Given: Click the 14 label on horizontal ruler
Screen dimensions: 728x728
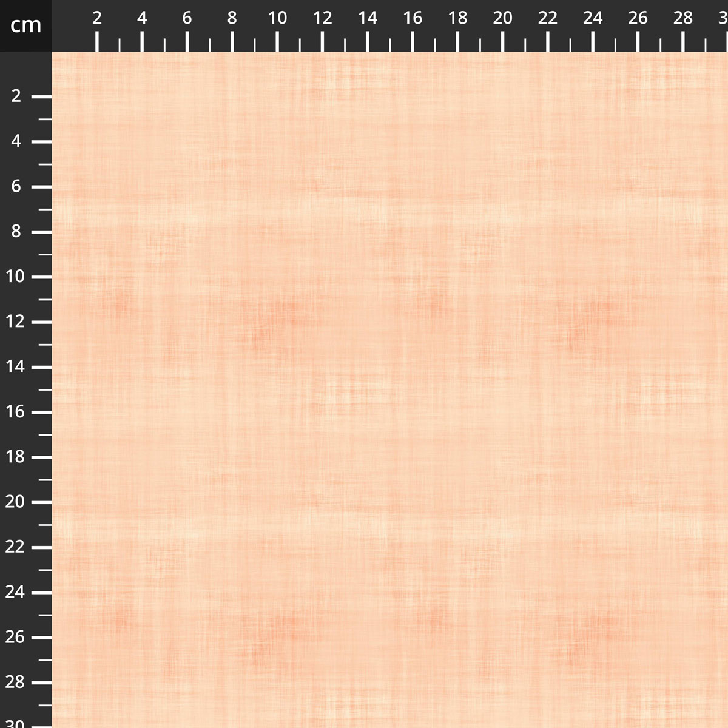Looking at the screenshot, I should click(x=368, y=18).
